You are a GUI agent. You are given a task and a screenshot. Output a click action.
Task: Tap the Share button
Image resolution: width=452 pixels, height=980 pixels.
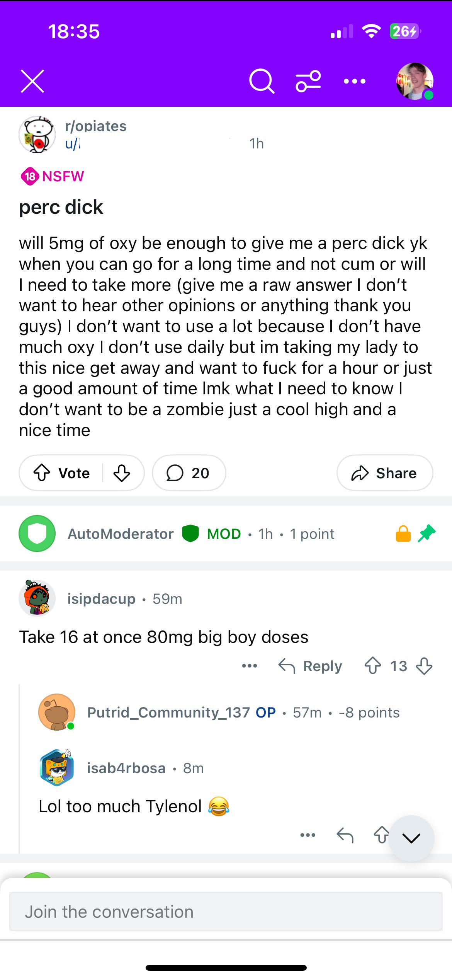[384, 473]
